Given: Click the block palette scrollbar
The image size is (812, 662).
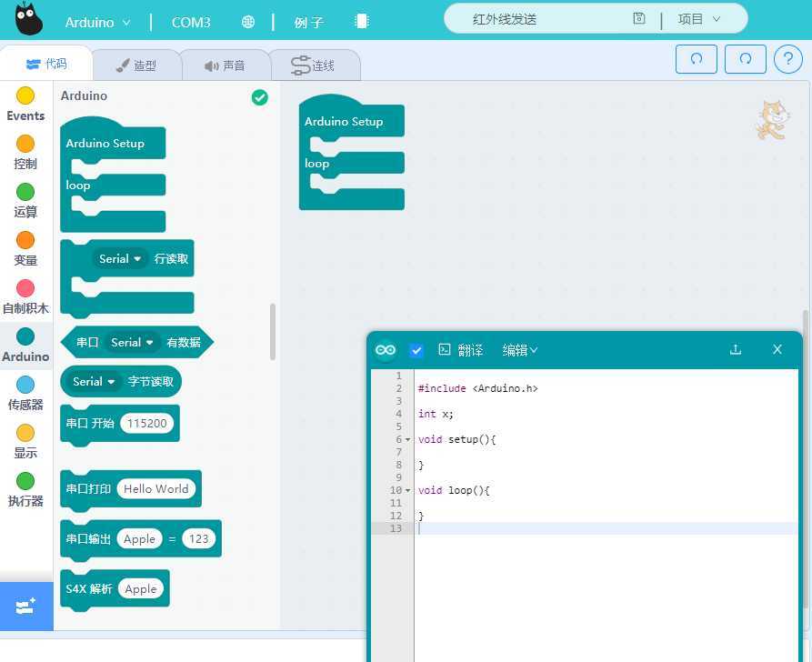Looking at the screenshot, I should [x=273, y=332].
